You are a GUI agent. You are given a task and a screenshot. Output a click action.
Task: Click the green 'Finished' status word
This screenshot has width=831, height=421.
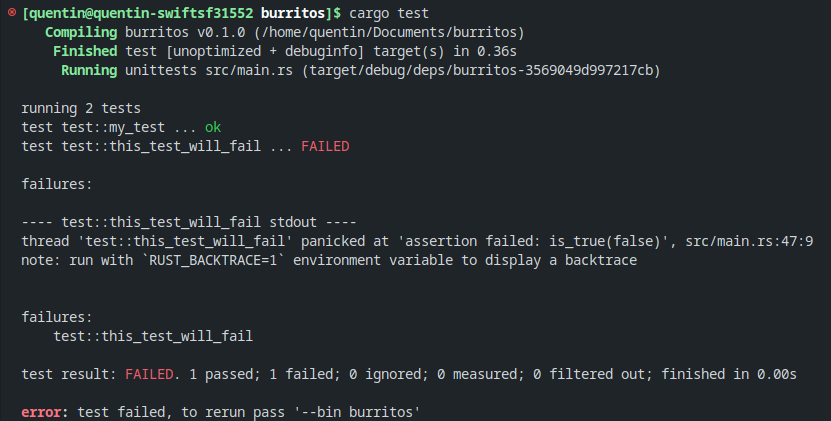point(85,51)
